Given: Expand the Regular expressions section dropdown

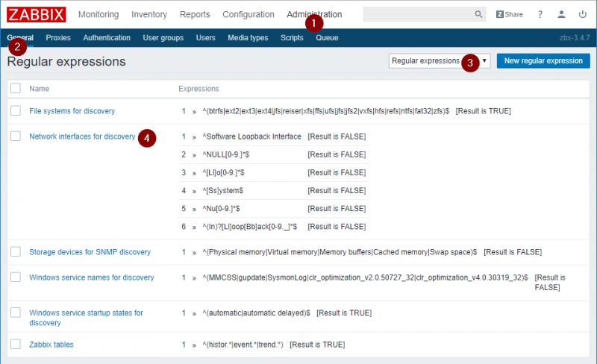Looking at the screenshot, I should coord(440,61).
